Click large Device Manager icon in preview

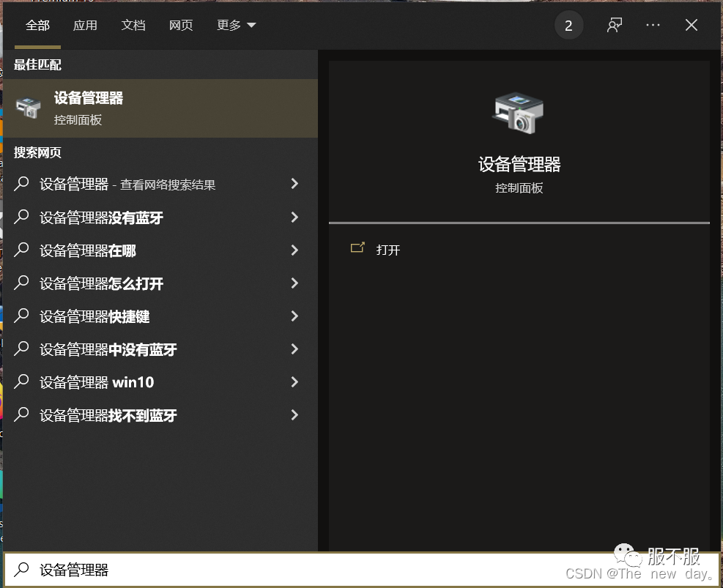[519, 113]
